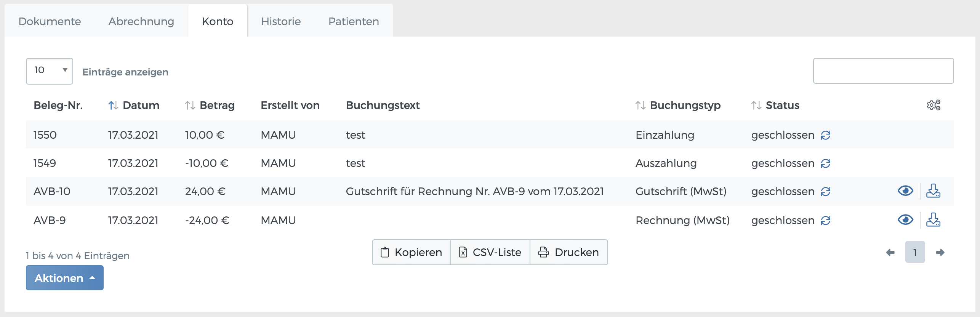Click amount 24,00 € in AVB-10 row
This screenshot has height=317, width=980.
(x=205, y=191)
